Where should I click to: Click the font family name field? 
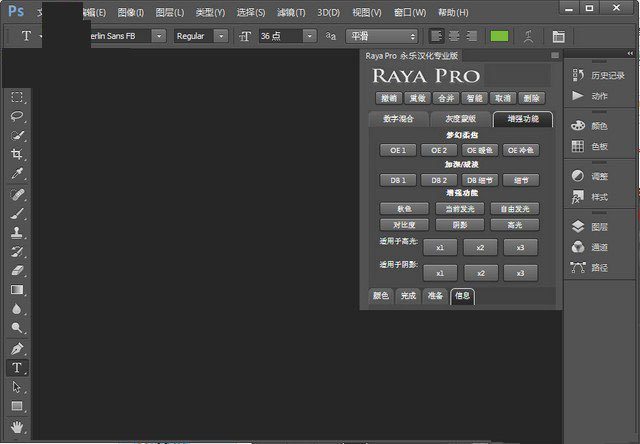point(120,36)
